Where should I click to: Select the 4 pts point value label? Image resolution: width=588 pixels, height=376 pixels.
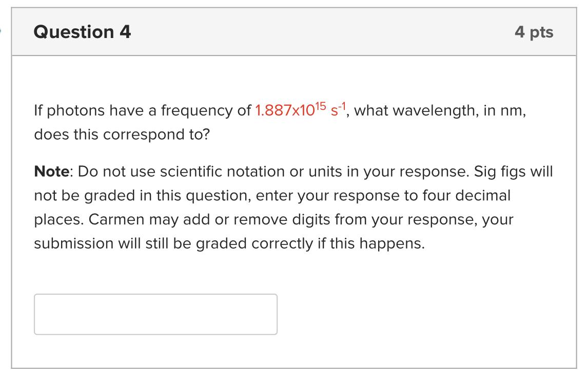(x=534, y=32)
